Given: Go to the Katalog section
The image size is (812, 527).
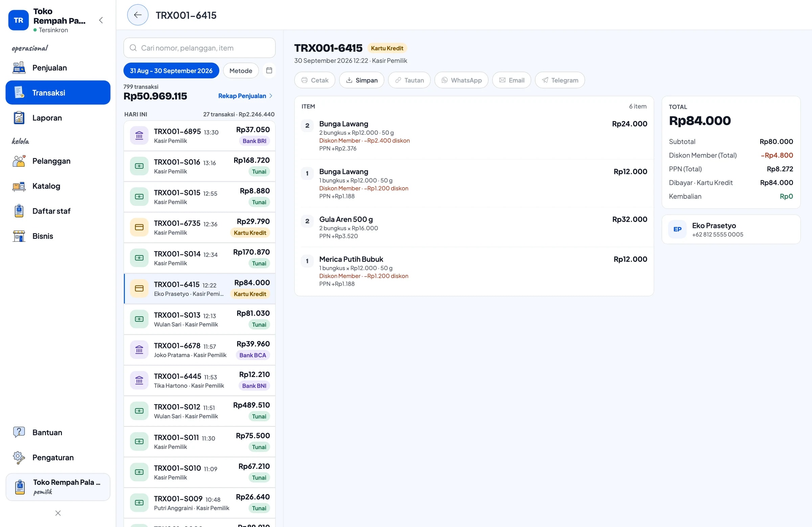Looking at the screenshot, I should pos(58,186).
